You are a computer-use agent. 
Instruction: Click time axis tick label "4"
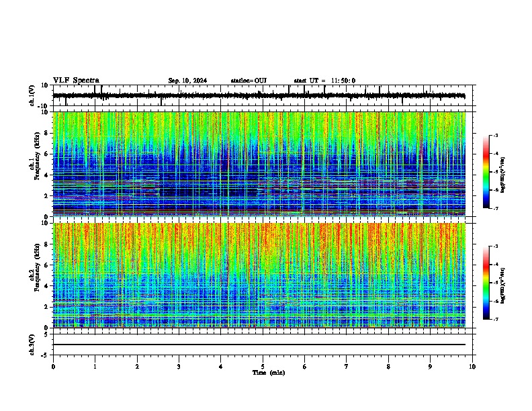[221, 367]
